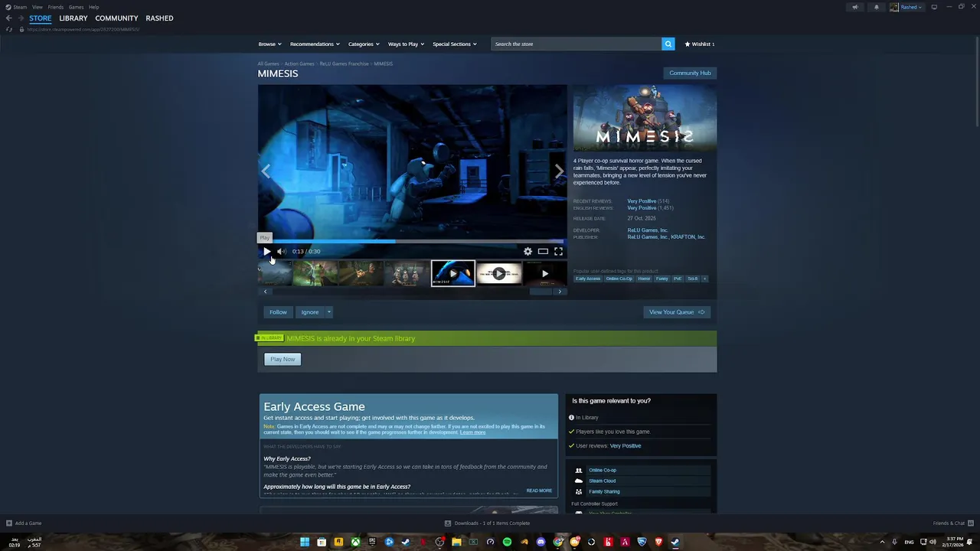
Task: Expand the Categories menu
Action: click(x=364, y=44)
